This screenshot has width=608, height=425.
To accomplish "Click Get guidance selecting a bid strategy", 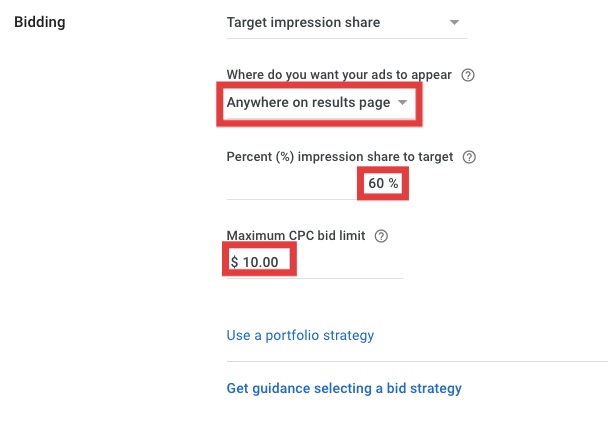I will pos(344,388).
